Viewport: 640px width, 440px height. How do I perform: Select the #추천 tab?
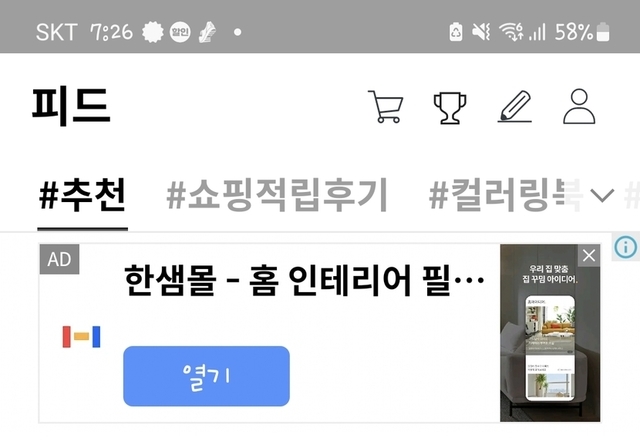(82, 196)
